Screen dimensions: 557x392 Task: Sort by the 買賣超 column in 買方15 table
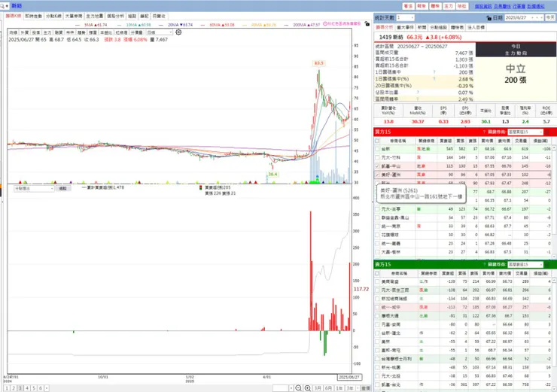coord(446,141)
